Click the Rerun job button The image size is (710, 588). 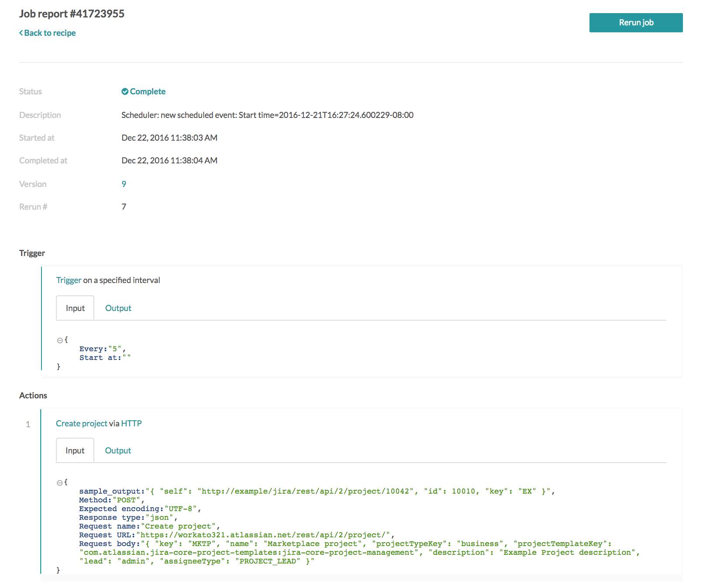coord(636,22)
